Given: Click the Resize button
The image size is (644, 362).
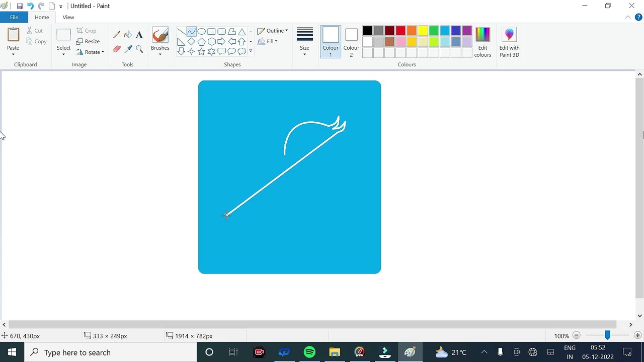Looking at the screenshot, I should pyautogui.click(x=88, y=41).
